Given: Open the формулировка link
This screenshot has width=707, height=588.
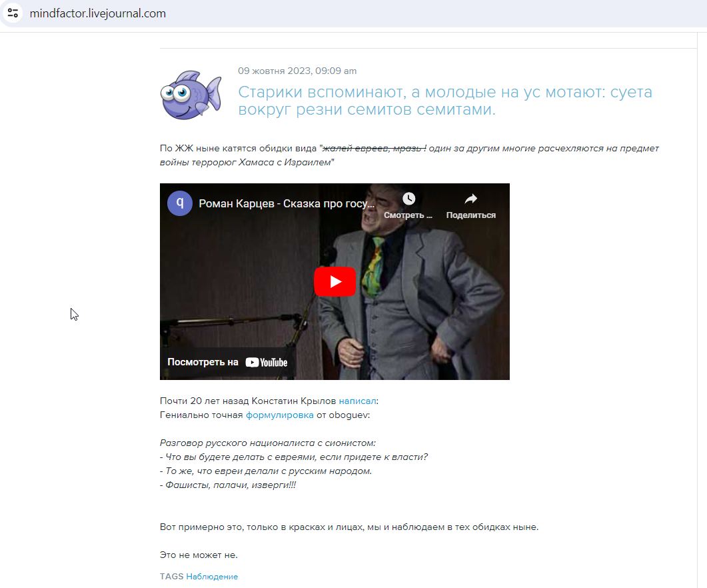Looking at the screenshot, I should pyautogui.click(x=280, y=415).
